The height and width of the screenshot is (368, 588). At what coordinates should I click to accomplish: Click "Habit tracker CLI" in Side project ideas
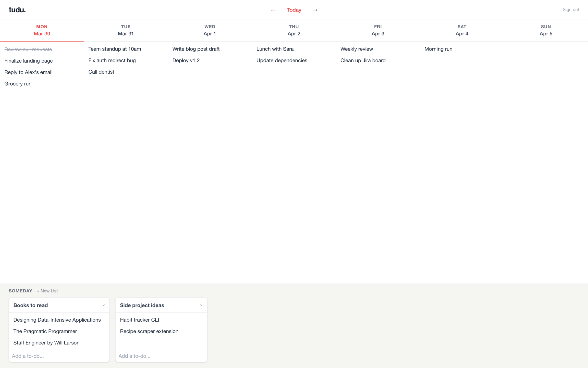(139, 320)
